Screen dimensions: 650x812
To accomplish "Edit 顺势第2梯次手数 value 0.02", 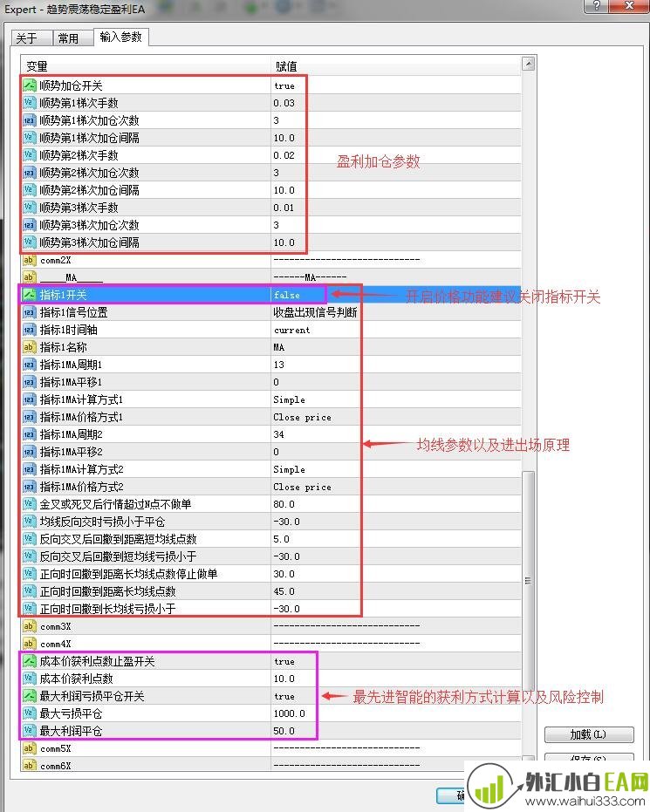I will tap(284, 155).
